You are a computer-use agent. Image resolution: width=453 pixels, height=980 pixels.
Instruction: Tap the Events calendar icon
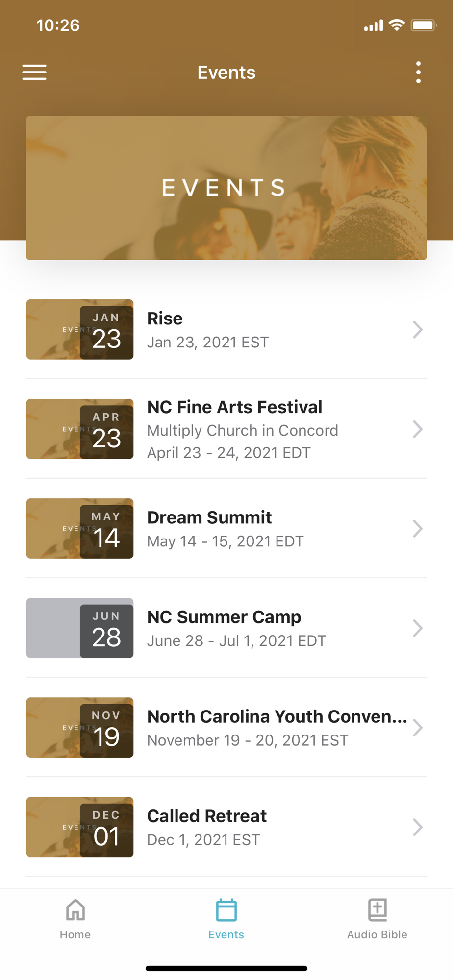(226, 910)
